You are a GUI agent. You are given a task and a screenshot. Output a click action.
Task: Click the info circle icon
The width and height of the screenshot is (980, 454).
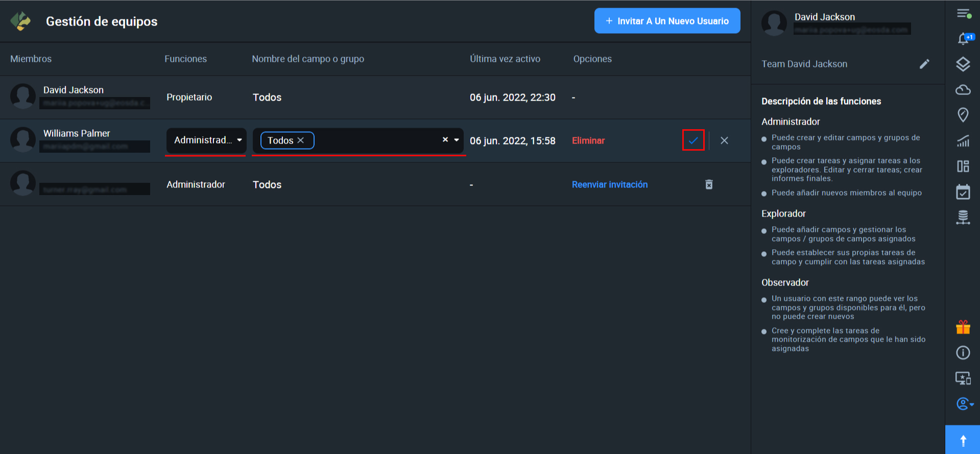pos(963,352)
